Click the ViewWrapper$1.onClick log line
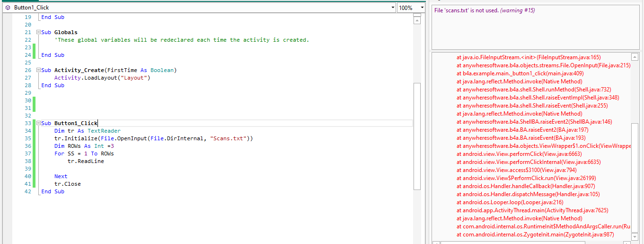The image size is (644, 244). 544,146
